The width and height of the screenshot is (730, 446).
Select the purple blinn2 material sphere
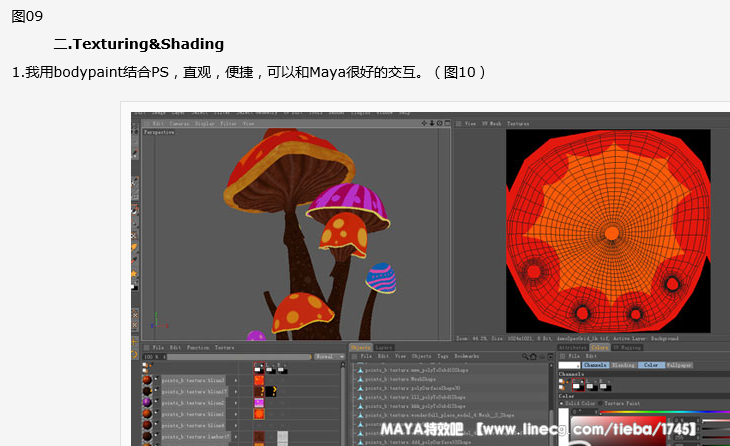tap(147, 403)
